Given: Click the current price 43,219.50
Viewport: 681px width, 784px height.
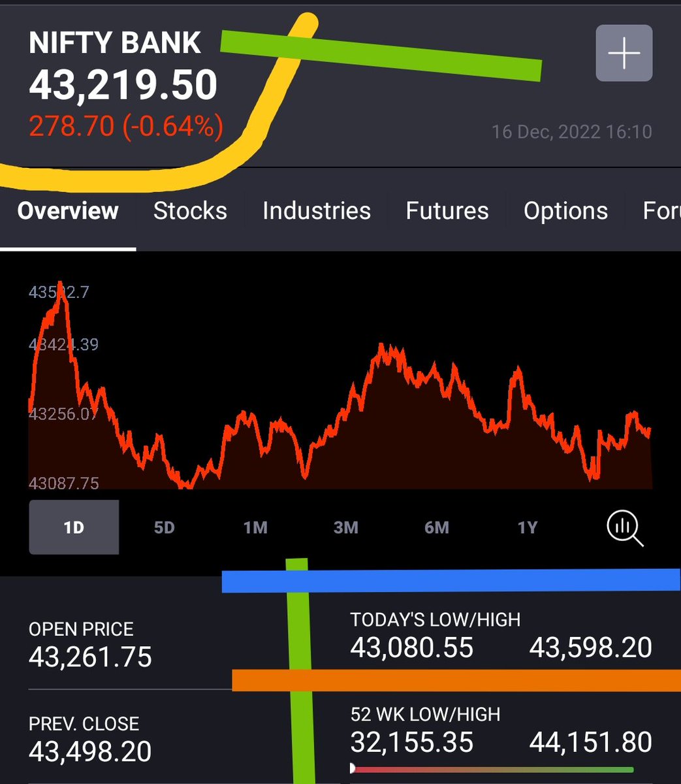Looking at the screenshot, I should coord(124,85).
